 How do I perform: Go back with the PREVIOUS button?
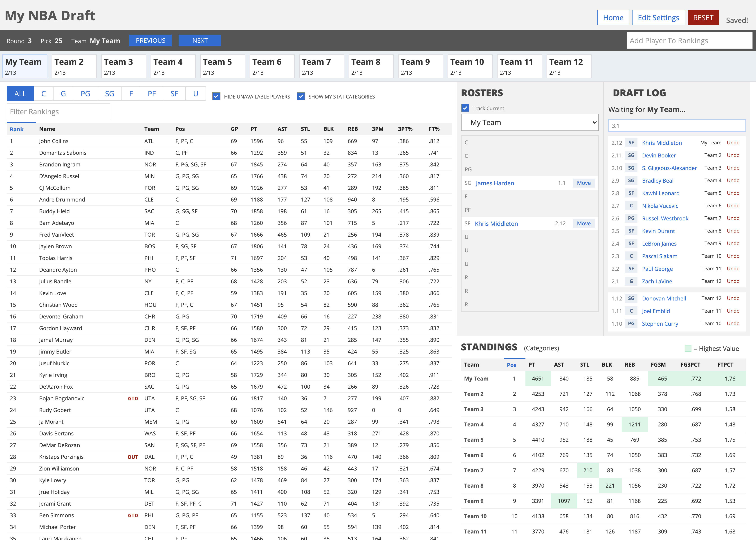(150, 40)
